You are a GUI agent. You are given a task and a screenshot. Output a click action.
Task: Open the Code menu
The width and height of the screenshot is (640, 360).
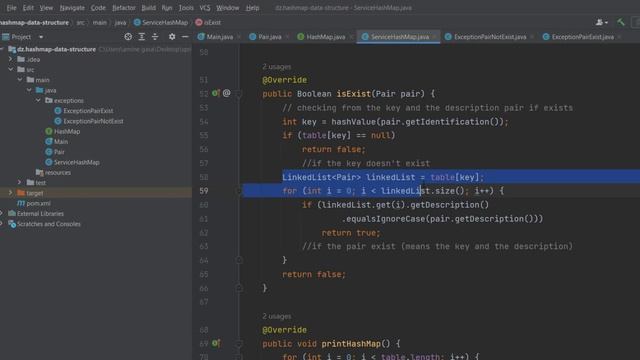pos(98,8)
